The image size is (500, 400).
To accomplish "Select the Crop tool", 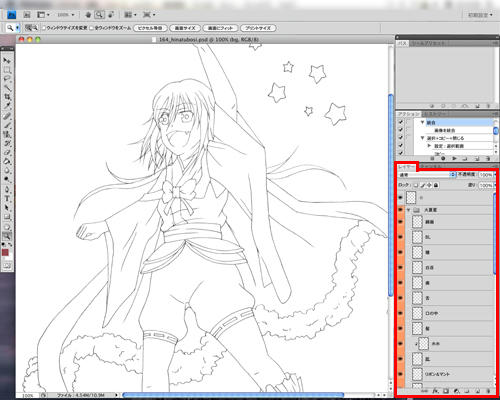I will click(x=7, y=97).
